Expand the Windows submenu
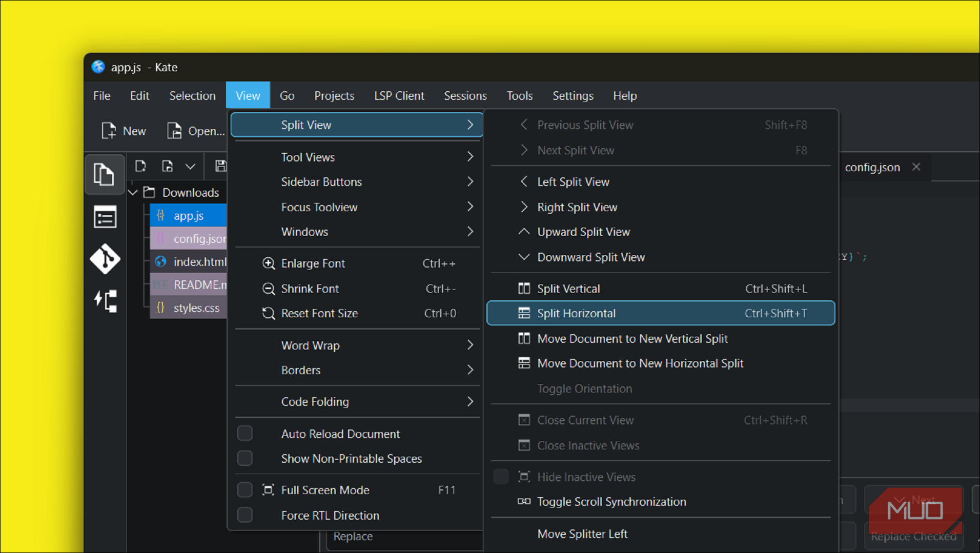The image size is (980, 553). point(357,232)
